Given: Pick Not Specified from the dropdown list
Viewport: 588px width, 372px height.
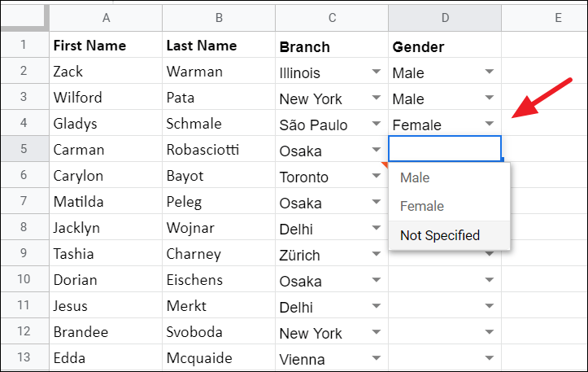Looking at the screenshot, I should click(440, 236).
